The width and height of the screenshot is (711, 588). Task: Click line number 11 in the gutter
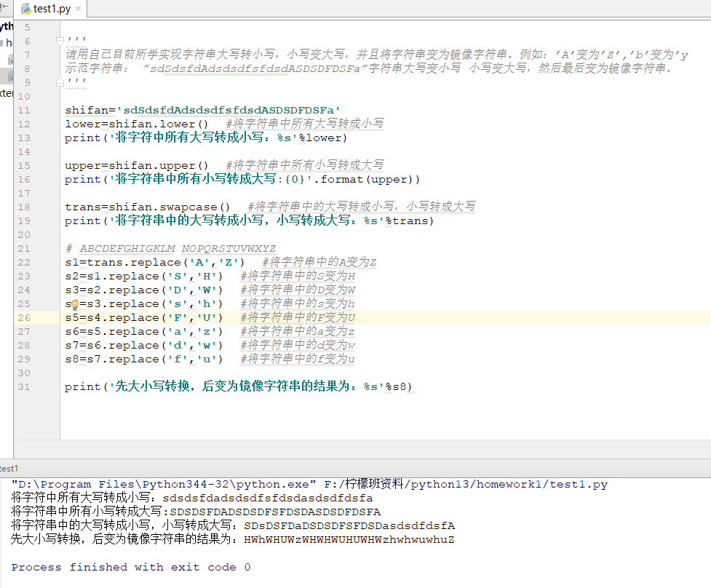pyautogui.click(x=24, y=111)
